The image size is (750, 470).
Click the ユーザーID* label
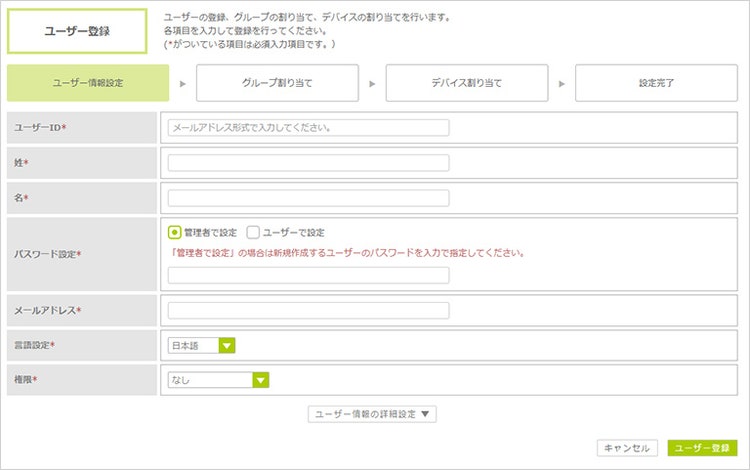pyautogui.click(x=40, y=128)
